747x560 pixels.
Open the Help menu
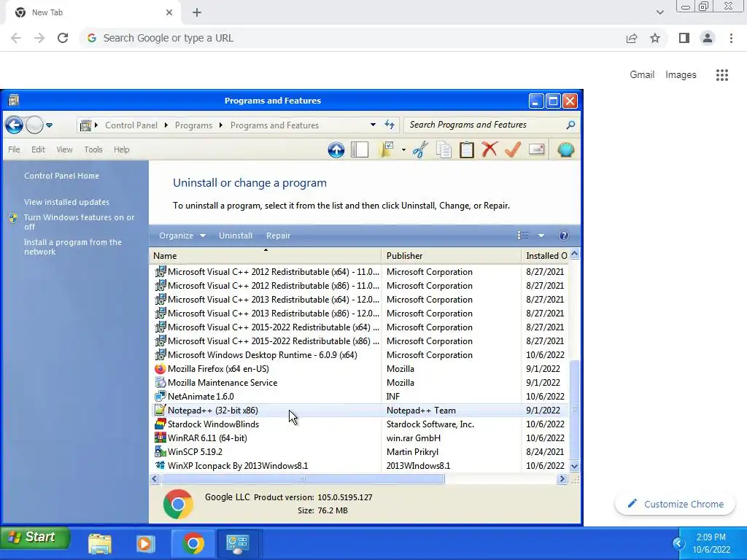pyautogui.click(x=122, y=149)
